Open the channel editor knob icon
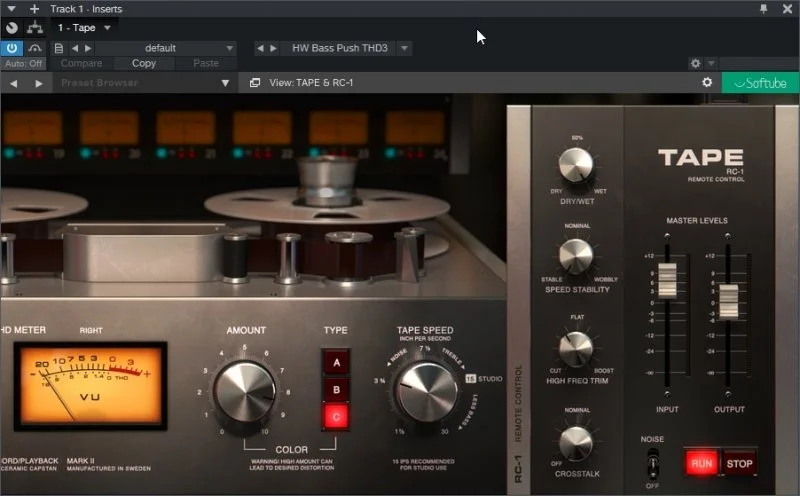 pos(12,28)
